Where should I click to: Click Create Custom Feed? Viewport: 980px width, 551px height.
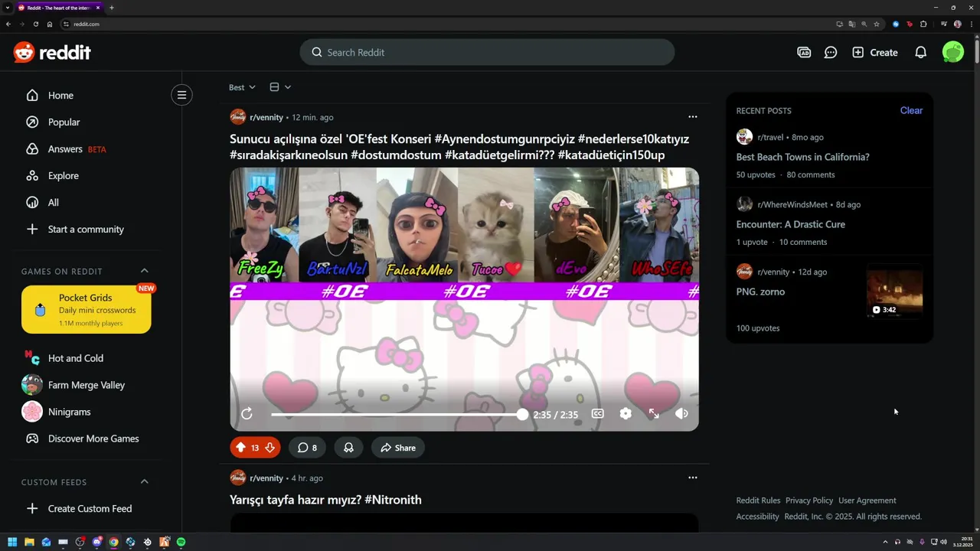[x=90, y=509]
